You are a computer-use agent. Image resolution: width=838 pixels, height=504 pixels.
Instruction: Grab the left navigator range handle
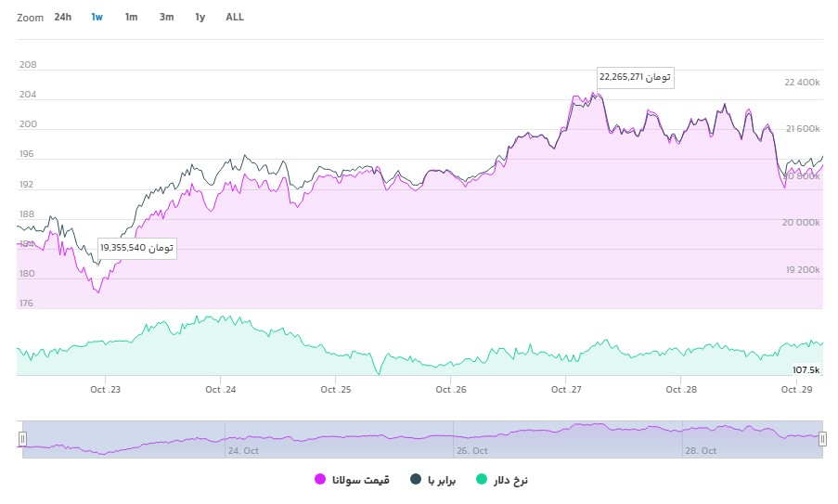point(23,439)
